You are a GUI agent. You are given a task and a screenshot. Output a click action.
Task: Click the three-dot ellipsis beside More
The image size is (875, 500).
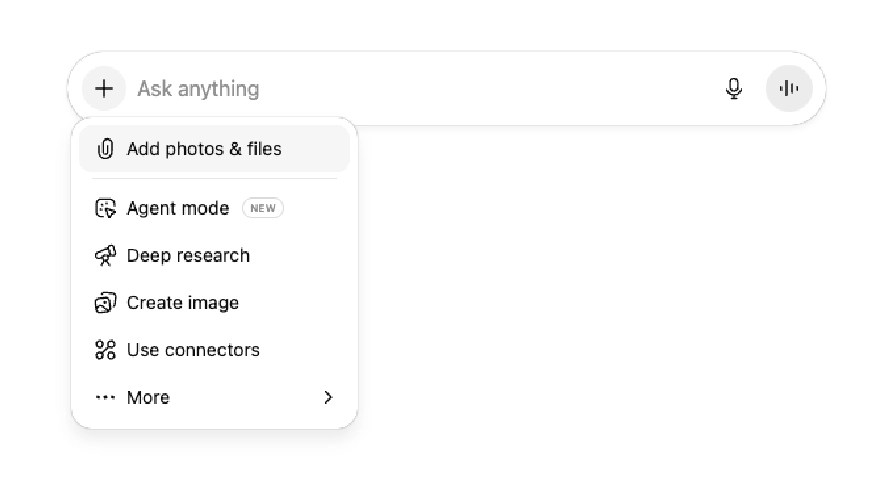click(105, 397)
